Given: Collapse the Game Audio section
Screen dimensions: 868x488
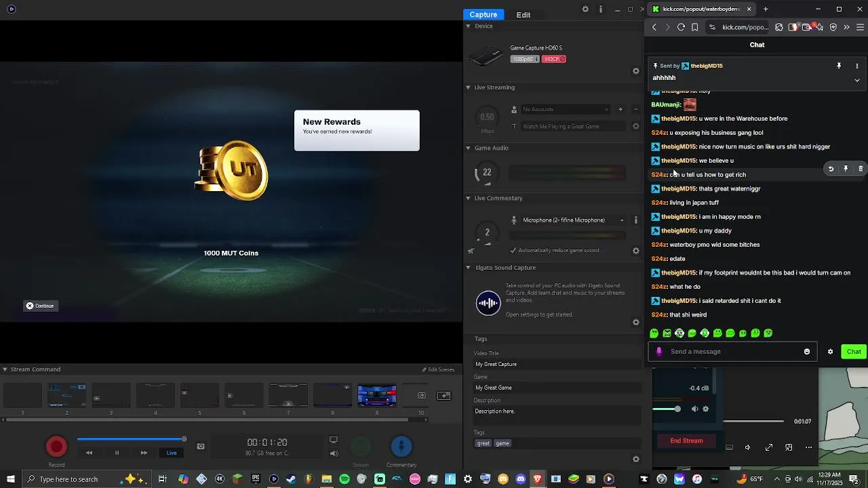Looking at the screenshot, I should 468,148.
